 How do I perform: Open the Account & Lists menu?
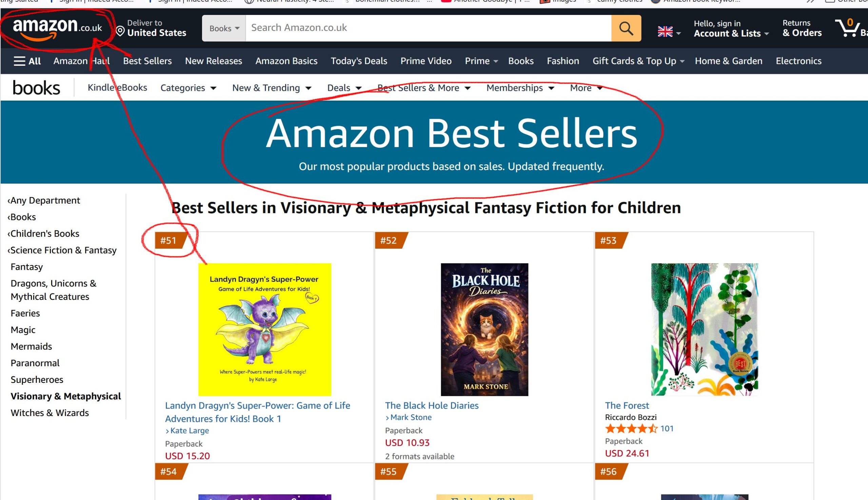(x=731, y=33)
